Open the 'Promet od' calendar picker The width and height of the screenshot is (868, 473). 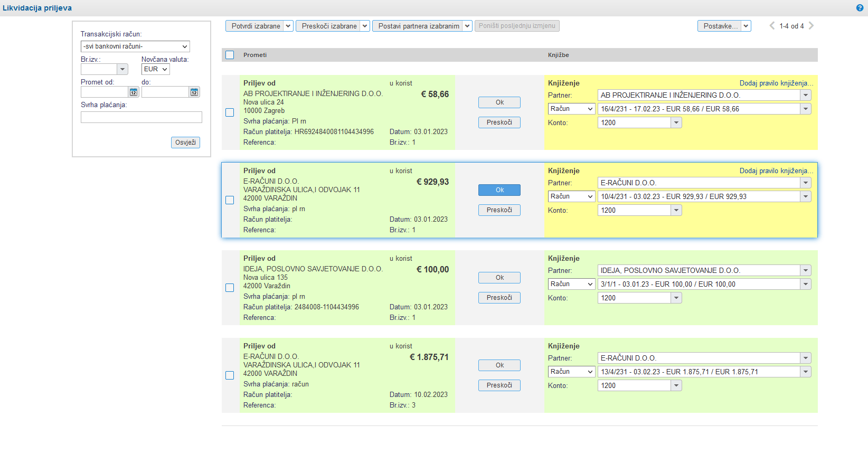point(134,92)
